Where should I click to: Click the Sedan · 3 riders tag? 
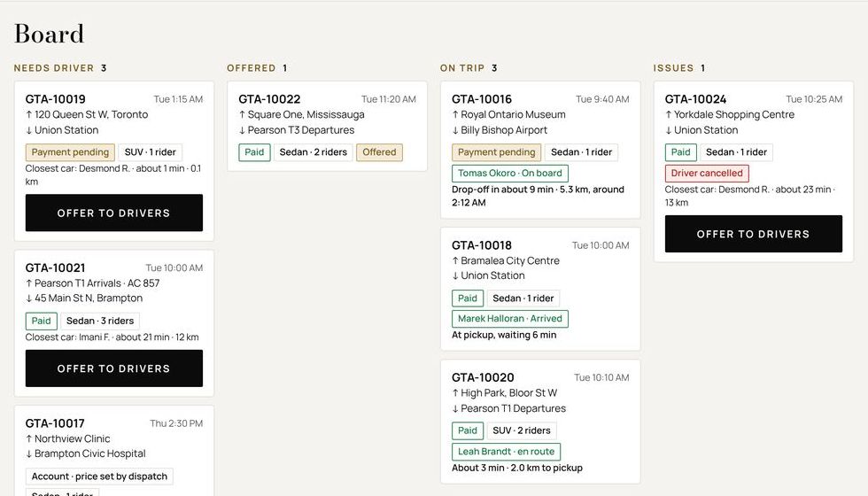tap(100, 321)
